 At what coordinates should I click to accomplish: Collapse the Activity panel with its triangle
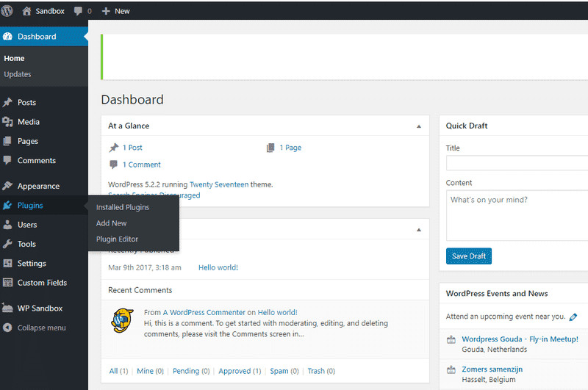(419, 230)
